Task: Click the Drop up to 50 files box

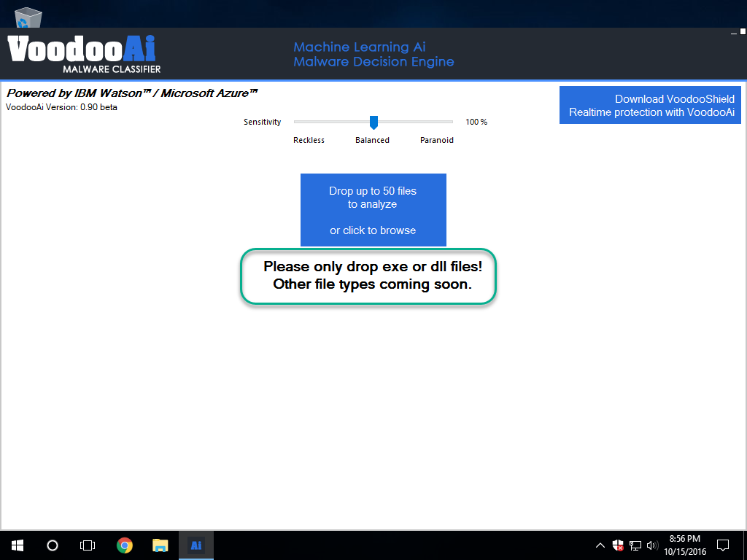Action: (x=373, y=210)
